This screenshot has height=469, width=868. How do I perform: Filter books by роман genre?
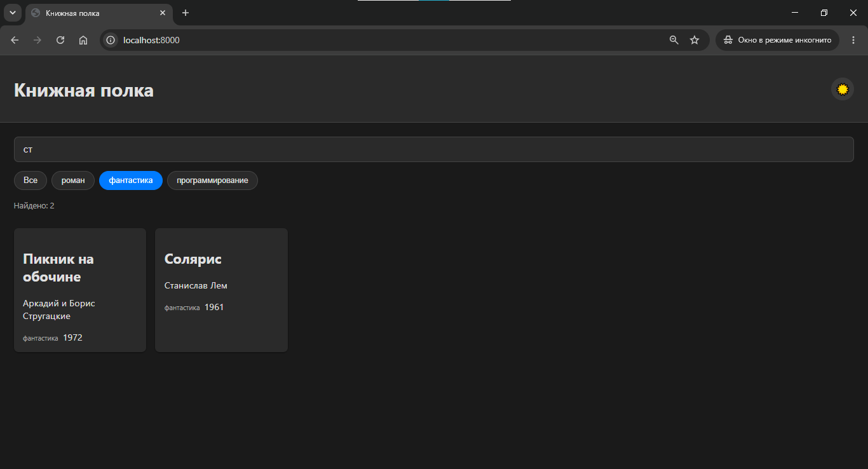pyautogui.click(x=73, y=180)
